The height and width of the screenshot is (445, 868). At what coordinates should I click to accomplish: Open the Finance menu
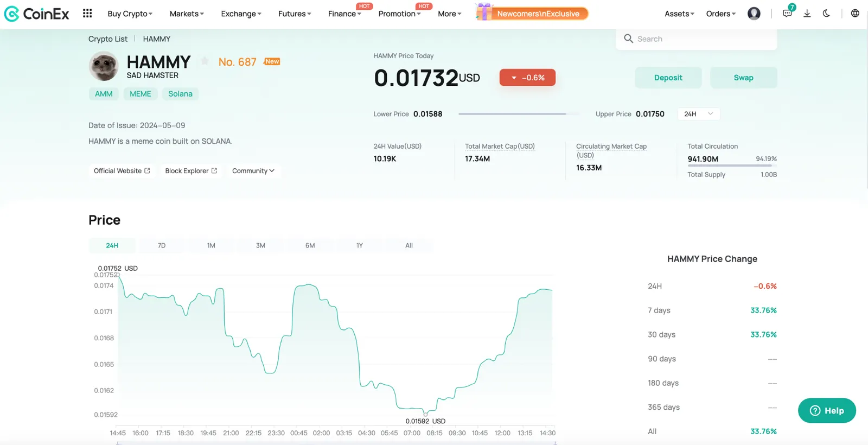point(344,14)
